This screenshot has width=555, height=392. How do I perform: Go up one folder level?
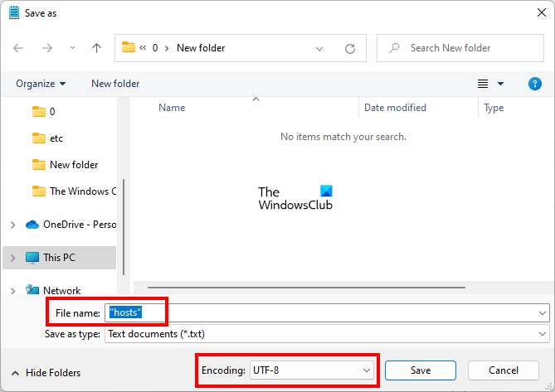[x=96, y=48]
